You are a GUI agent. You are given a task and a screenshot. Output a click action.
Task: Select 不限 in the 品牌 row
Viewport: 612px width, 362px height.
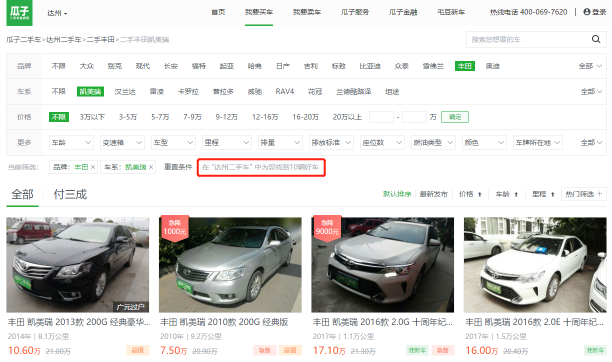coord(59,66)
